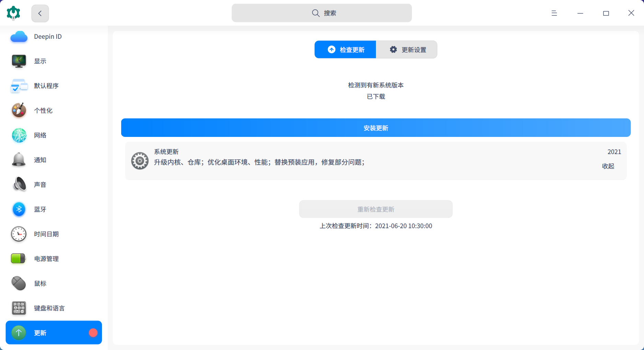
Task: Open the hamburger menu icon
Action: (x=554, y=13)
